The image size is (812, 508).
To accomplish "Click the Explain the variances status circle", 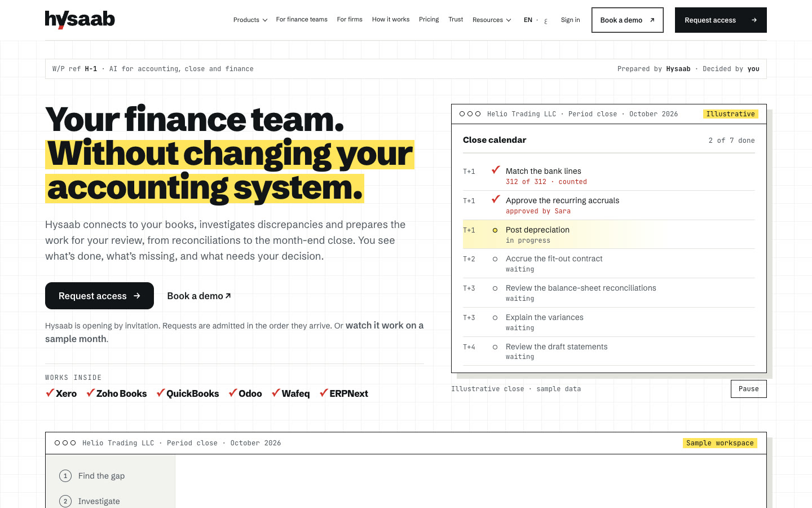I will tap(495, 318).
